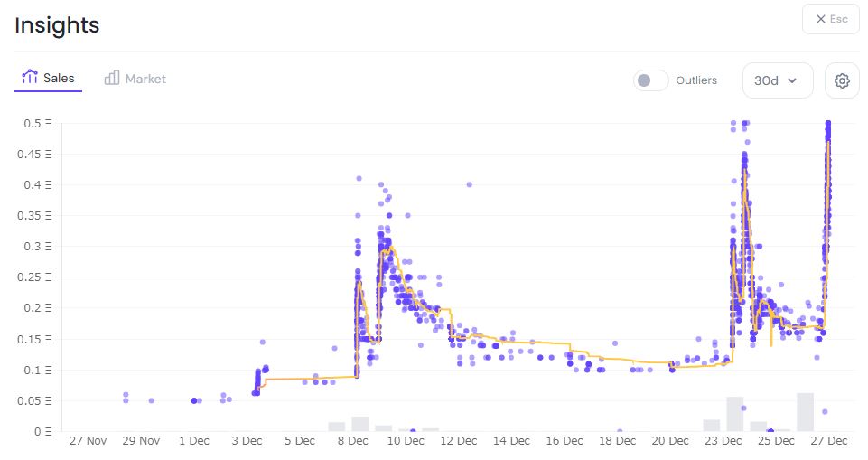Viewport: 868px width, 460px height.
Task: Click the Sales chart icon
Action: (x=29, y=77)
